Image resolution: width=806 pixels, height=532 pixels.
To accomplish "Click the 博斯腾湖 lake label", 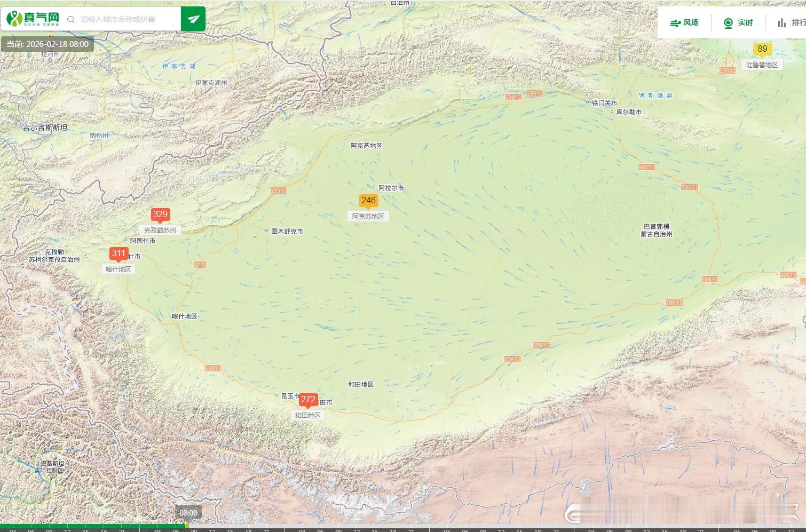I will point(656,96).
